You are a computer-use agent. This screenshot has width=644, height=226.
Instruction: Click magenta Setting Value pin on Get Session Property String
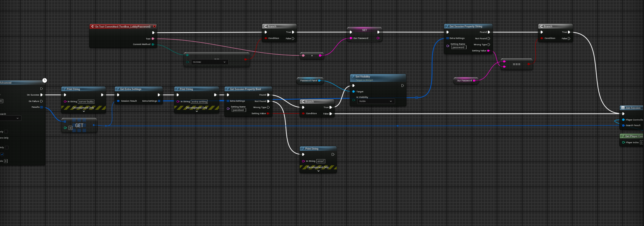[x=488, y=51]
